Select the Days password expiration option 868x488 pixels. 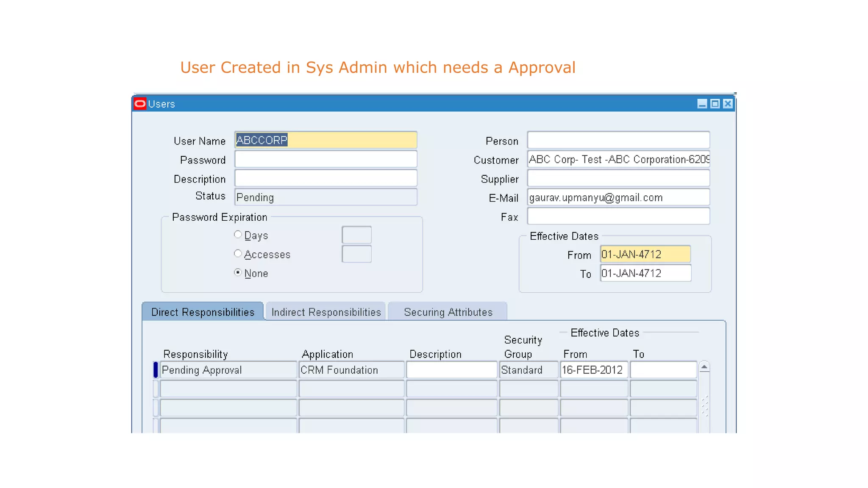tap(238, 234)
